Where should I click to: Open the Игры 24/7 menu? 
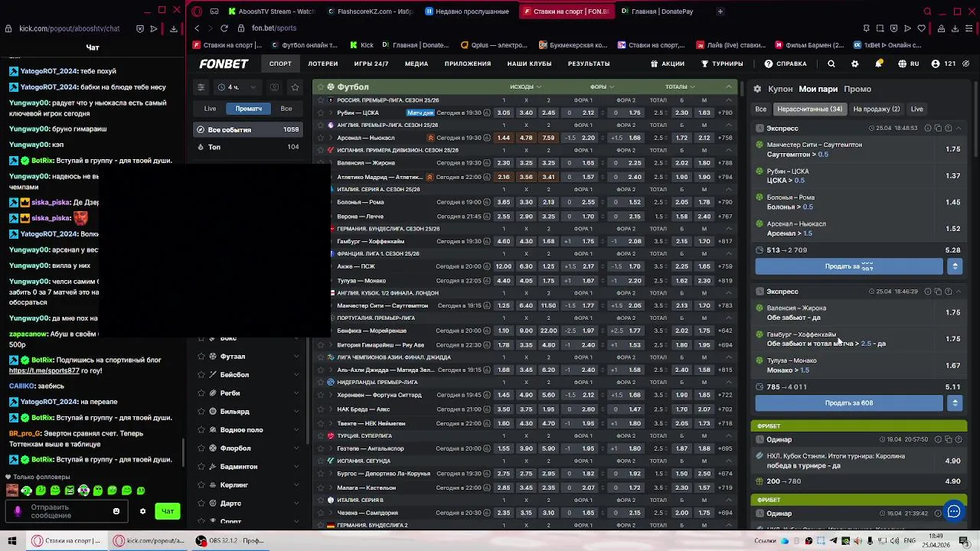[x=371, y=64]
